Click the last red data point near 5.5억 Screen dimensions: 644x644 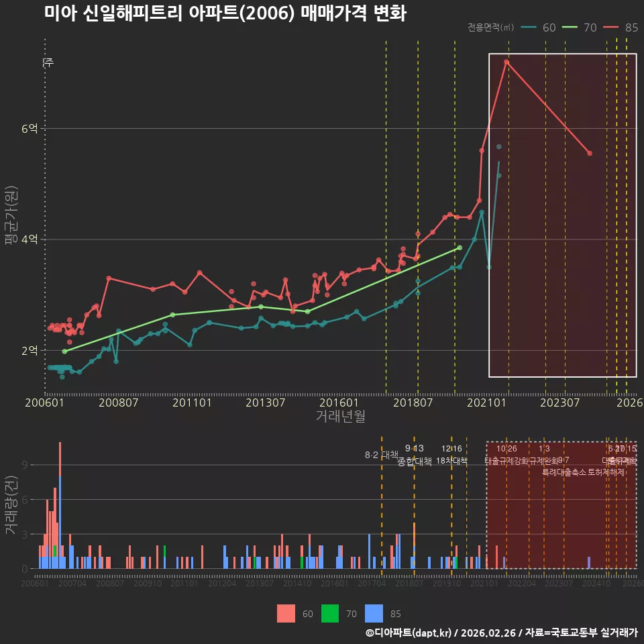tap(590, 153)
